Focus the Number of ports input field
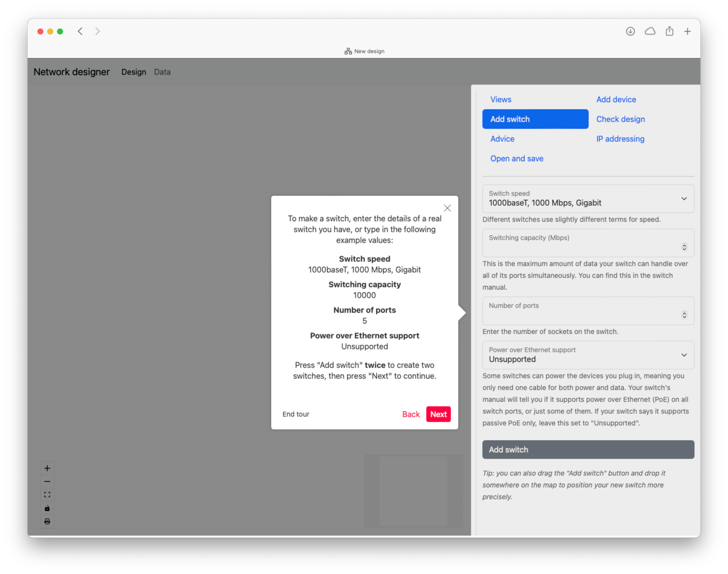The image size is (728, 574). tap(588, 311)
